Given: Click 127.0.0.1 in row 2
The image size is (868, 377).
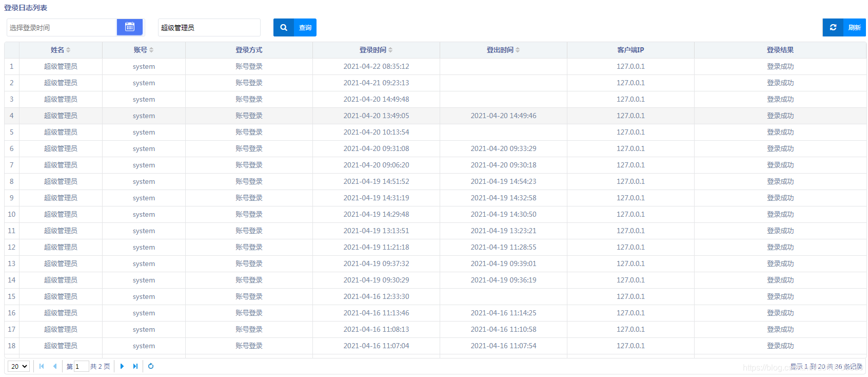Looking at the screenshot, I should coord(630,83).
